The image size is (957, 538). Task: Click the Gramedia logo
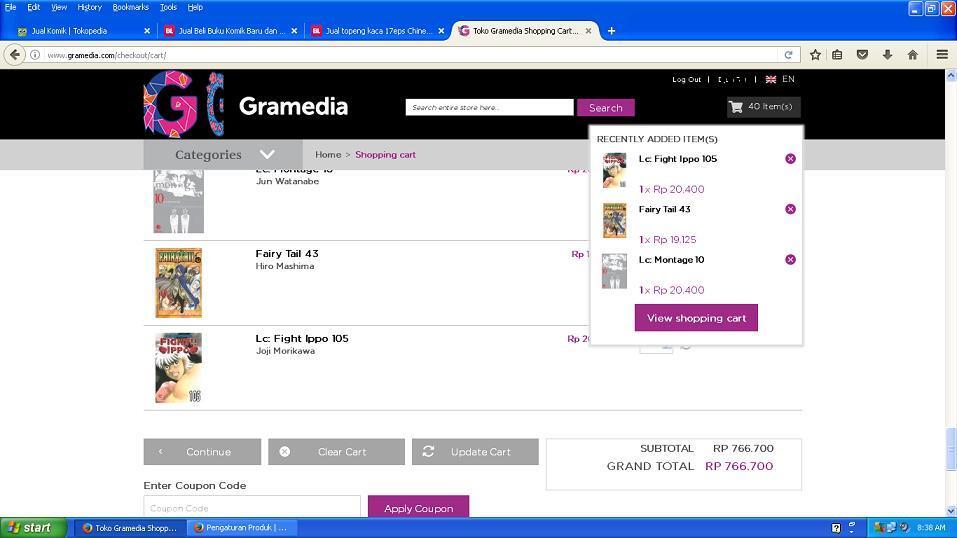[245, 104]
